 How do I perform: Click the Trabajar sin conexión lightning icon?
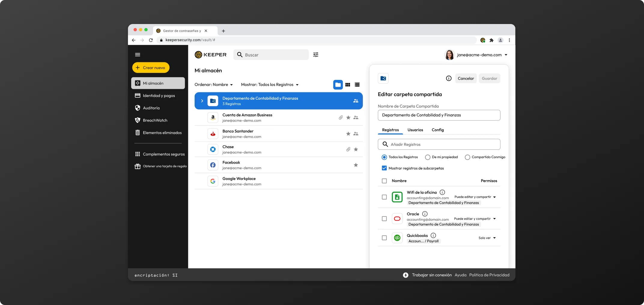point(406,275)
